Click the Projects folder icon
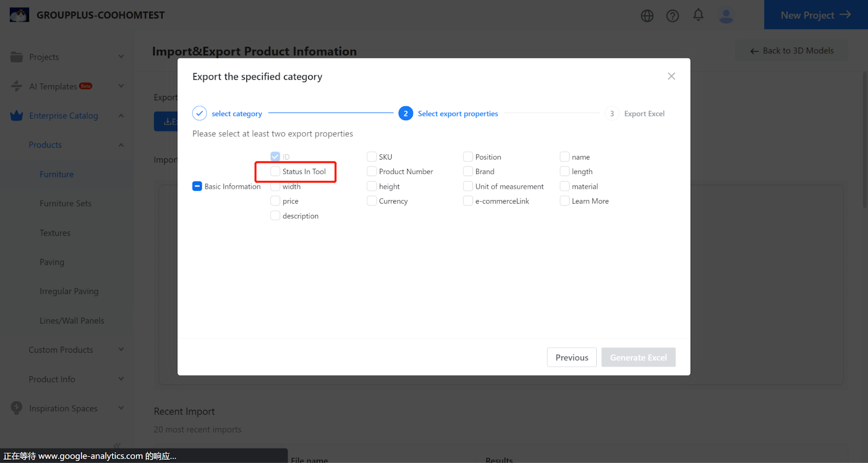Viewport: 868px width, 463px height. pyautogui.click(x=17, y=57)
